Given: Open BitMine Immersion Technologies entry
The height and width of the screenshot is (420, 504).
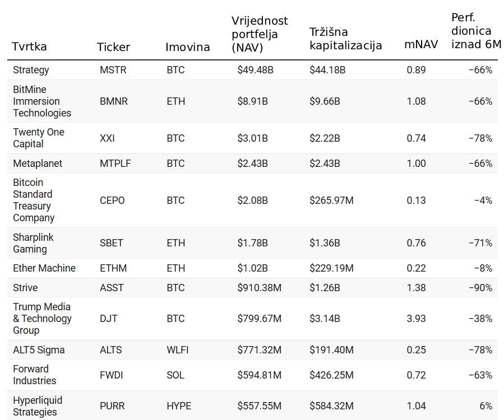Looking at the screenshot, I should point(42,101).
